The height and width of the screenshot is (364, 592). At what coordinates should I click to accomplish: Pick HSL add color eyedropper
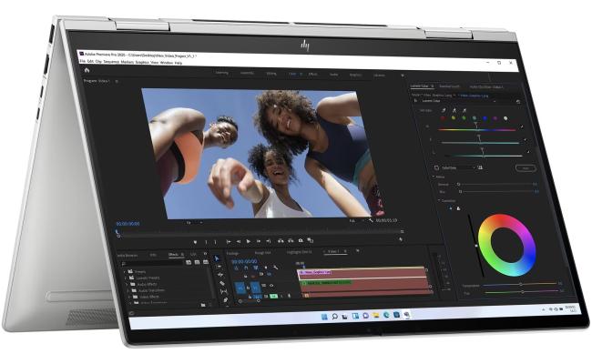pyautogui.click(x=454, y=110)
